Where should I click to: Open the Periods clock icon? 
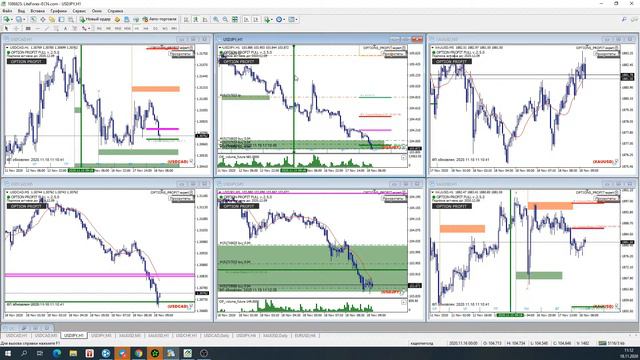[x=279, y=19]
